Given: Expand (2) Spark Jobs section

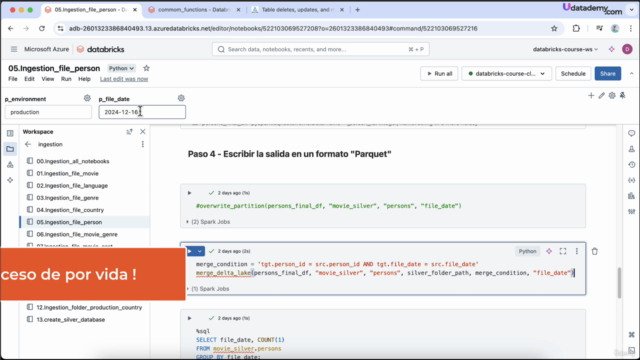Looking at the screenshot, I should coord(208,222).
